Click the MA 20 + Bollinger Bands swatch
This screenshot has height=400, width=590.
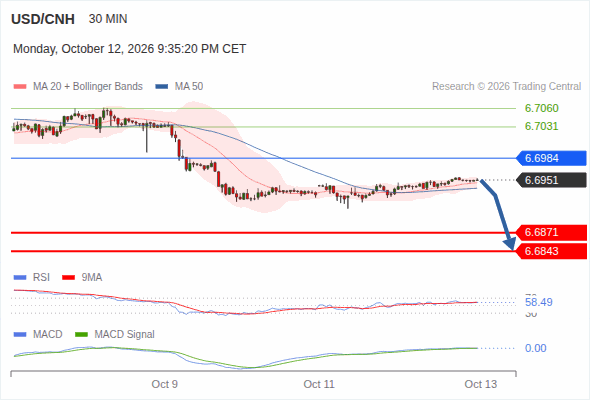tap(20, 87)
